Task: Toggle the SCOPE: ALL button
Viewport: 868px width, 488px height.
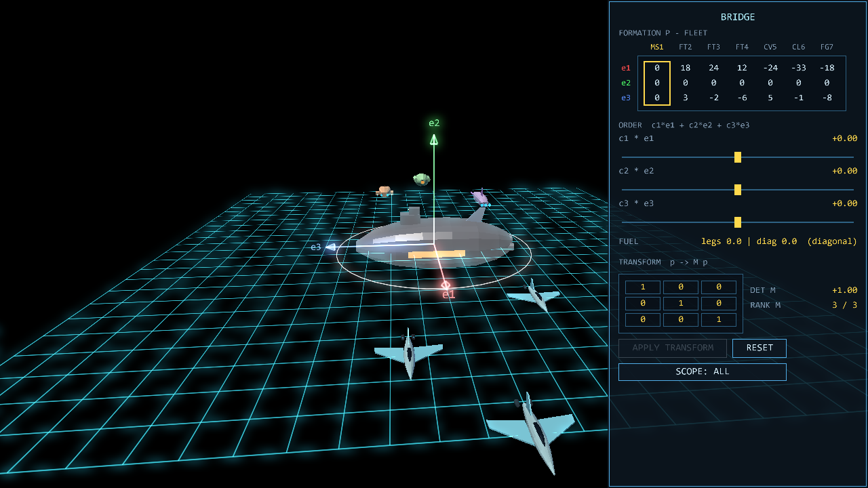Action: (x=703, y=371)
